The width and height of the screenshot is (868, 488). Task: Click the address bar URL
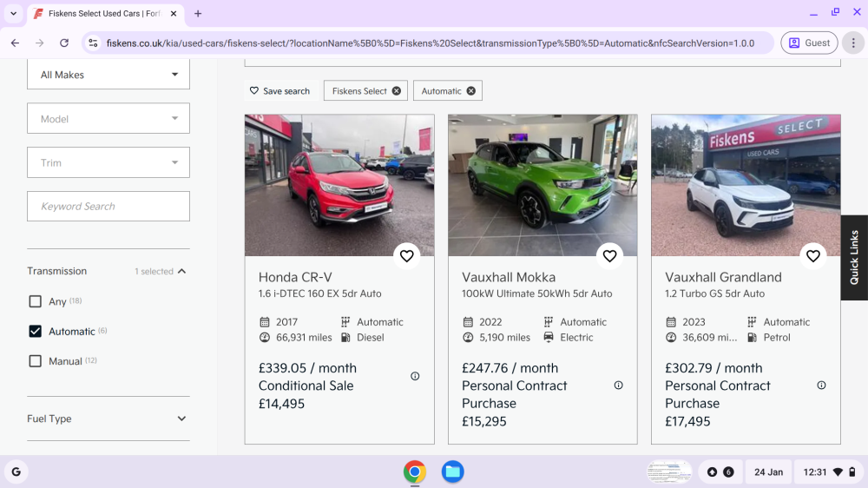tap(431, 43)
